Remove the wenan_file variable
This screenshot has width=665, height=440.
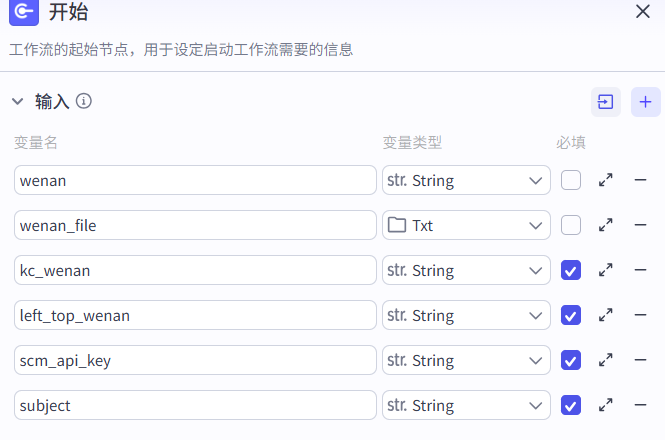coord(641,225)
